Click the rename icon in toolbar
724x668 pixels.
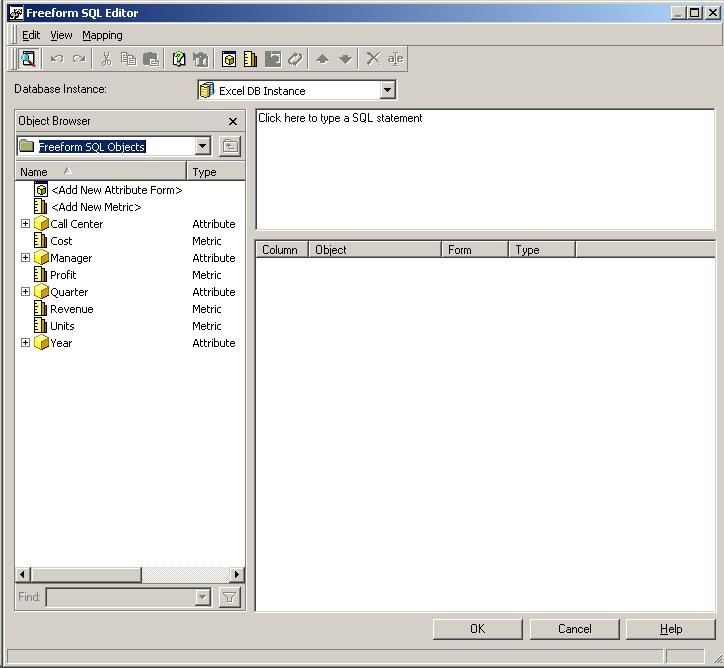[396, 59]
